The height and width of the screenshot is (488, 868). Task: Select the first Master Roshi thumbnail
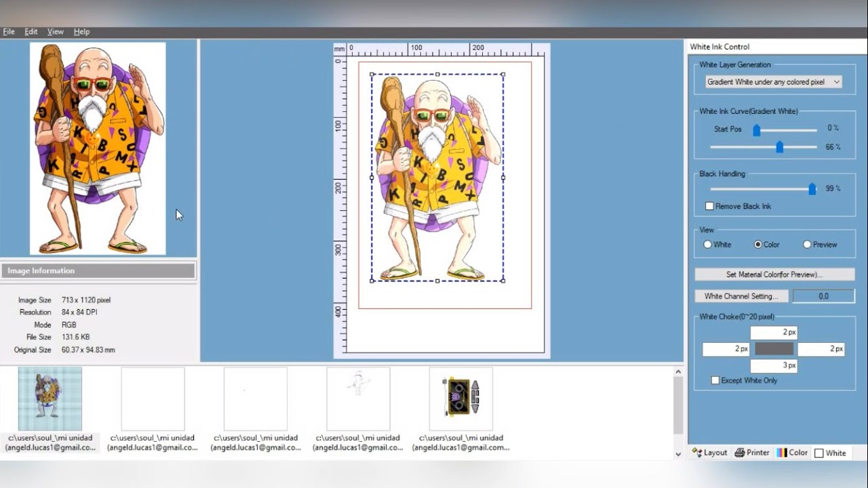click(x=50, y=399)
